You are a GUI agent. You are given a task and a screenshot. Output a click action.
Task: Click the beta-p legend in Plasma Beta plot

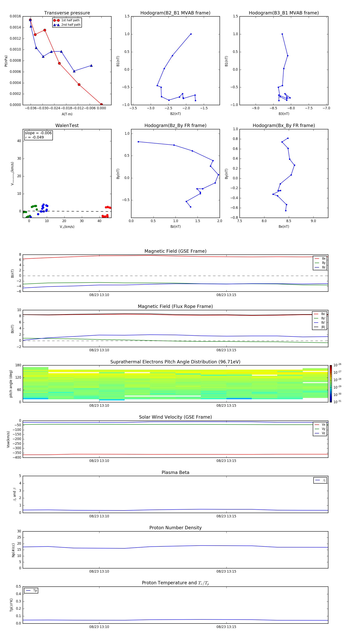(x=320, y=480)
